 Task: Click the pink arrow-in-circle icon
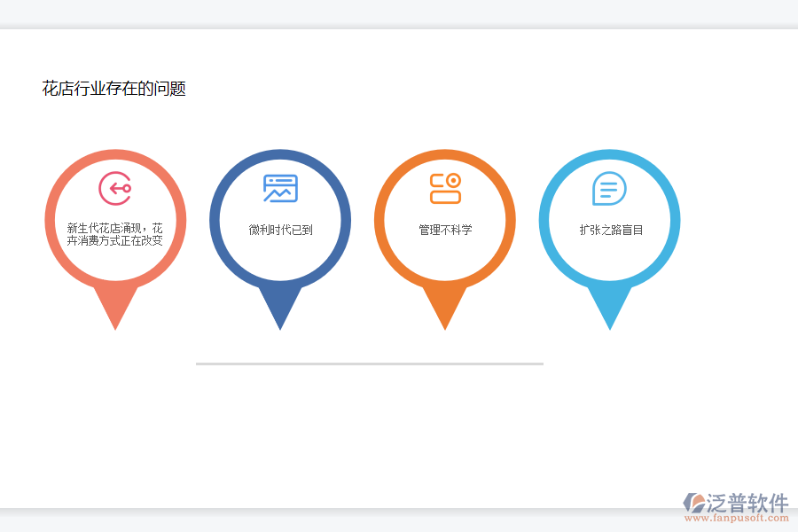point(115,188)
